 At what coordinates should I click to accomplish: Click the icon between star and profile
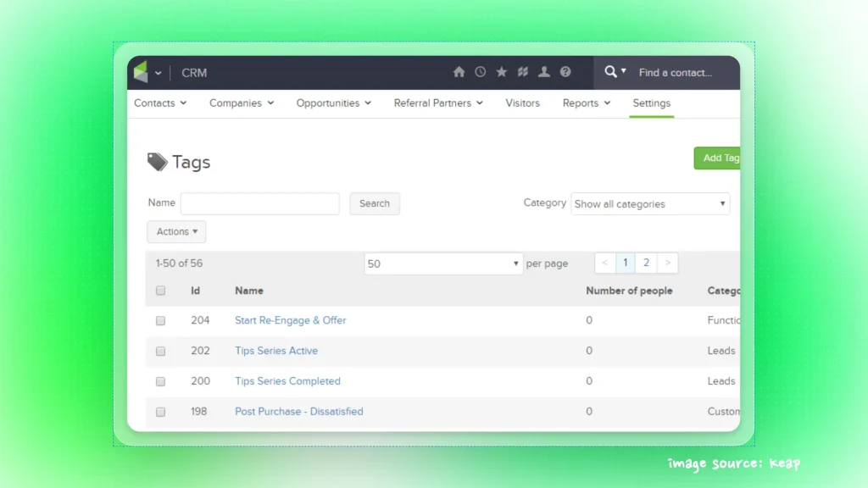point(523,72)
